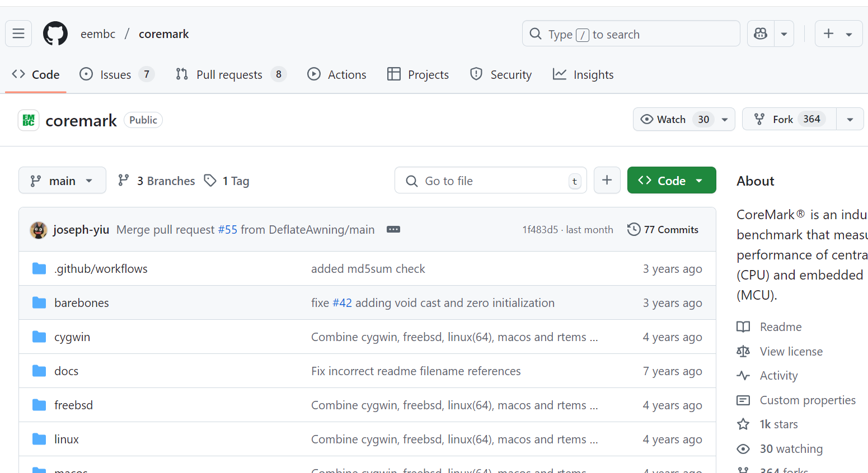Open Copilot dropdown arrow
The width and height of the screenshot is (868, 473).
(x=784, y=34)
